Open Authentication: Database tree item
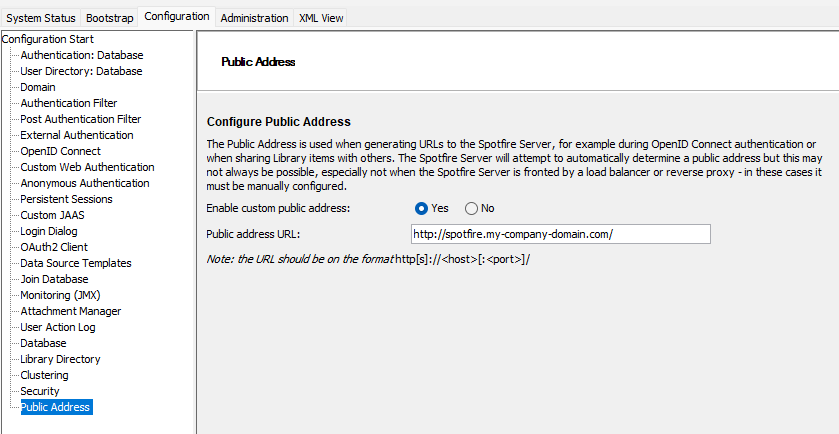Image resolution: width=839 pixels, height=434 pixels. click(82, 55)
